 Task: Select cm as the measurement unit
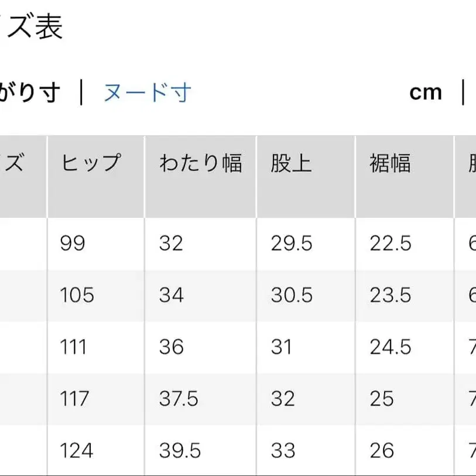point(426,92)
